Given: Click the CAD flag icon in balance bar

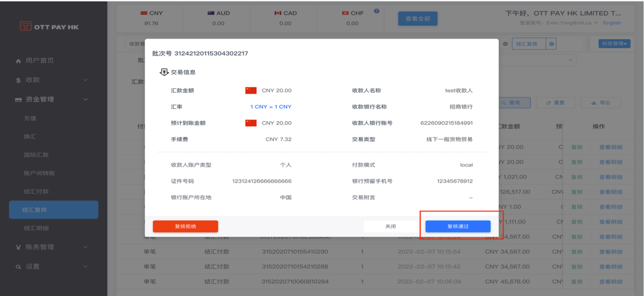Looking at the screenshot, I should pos(278,13).
